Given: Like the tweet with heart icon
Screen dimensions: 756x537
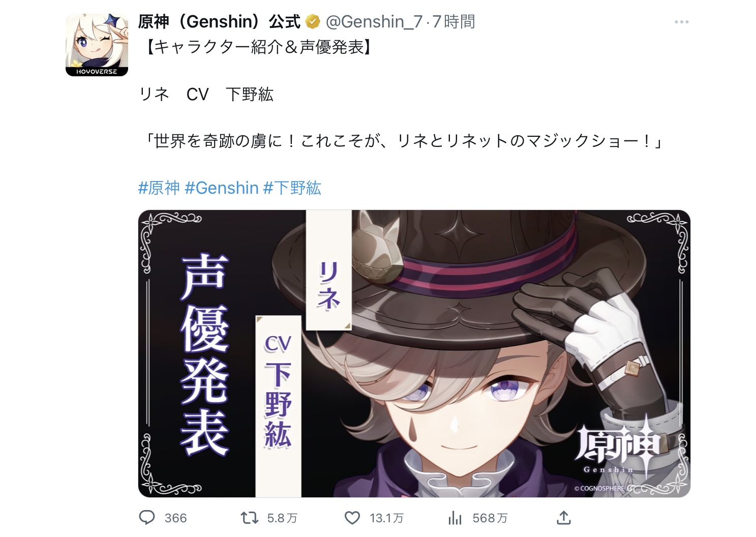Looking at the screenshot, I should coord(352,518).
